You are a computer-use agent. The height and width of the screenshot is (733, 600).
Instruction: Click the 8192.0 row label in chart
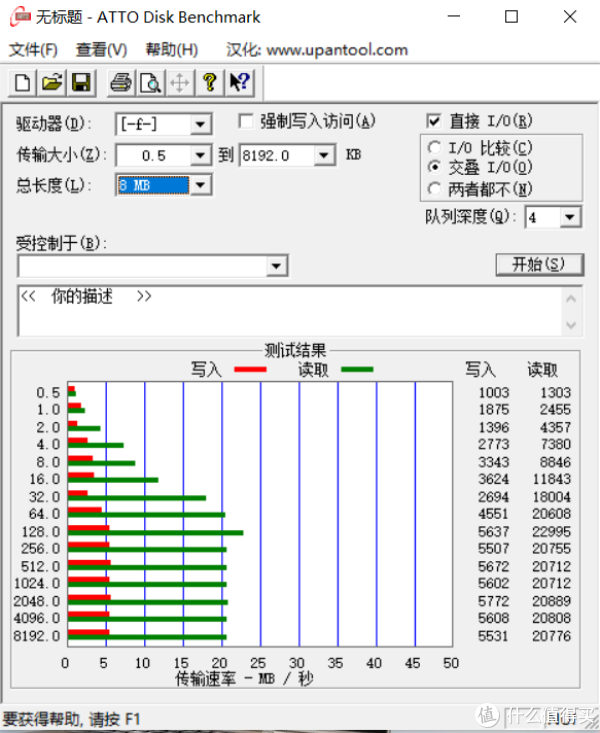(37, 636)
